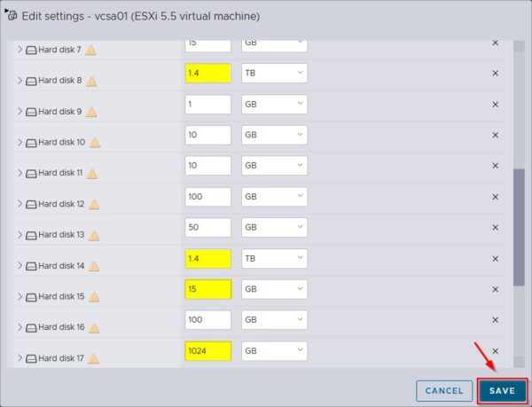Click the warning triangle on Hard disk 17
The image size is (532, 407).
(94, 358)
